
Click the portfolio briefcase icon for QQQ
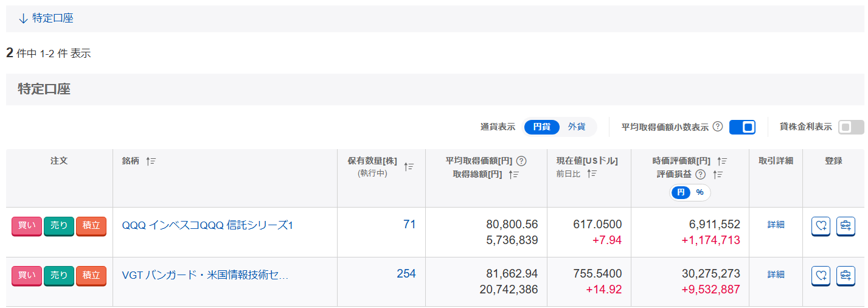845,225
